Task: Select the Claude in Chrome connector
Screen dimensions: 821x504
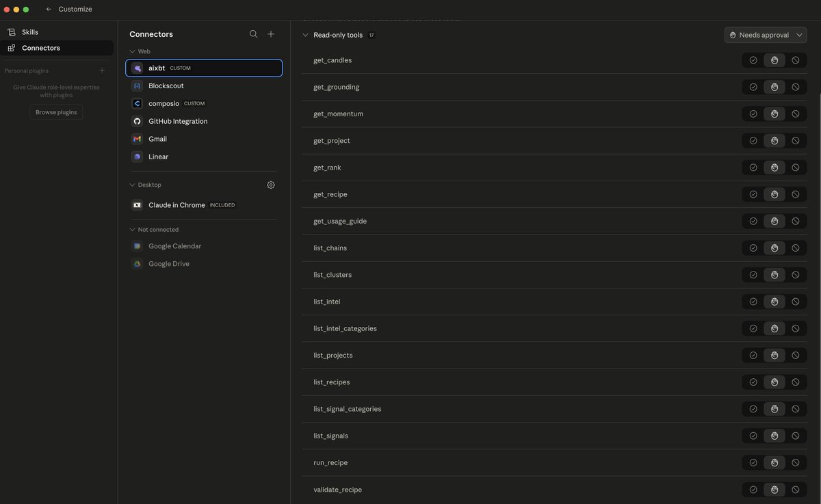Action: [204, 205]
